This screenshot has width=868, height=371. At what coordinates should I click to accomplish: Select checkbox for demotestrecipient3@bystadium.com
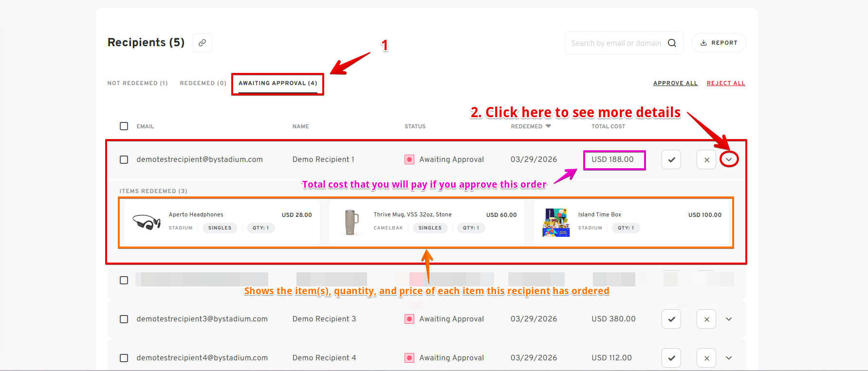coord(124,319)
